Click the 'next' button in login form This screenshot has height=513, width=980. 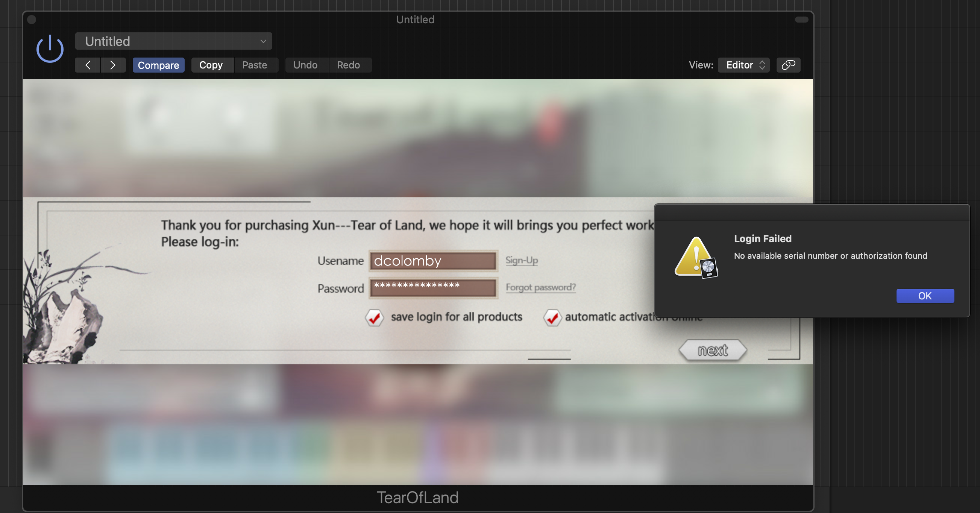pyautogui.click(x=711, y=350)
